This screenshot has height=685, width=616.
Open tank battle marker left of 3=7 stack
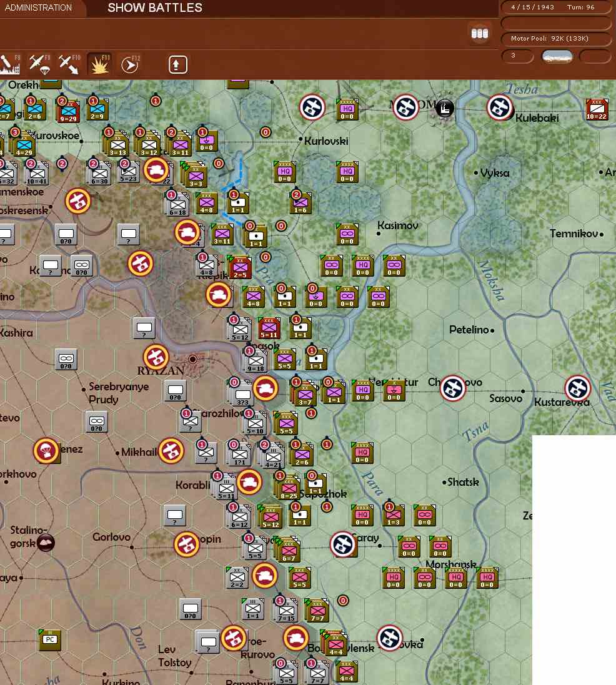(266, 388)
